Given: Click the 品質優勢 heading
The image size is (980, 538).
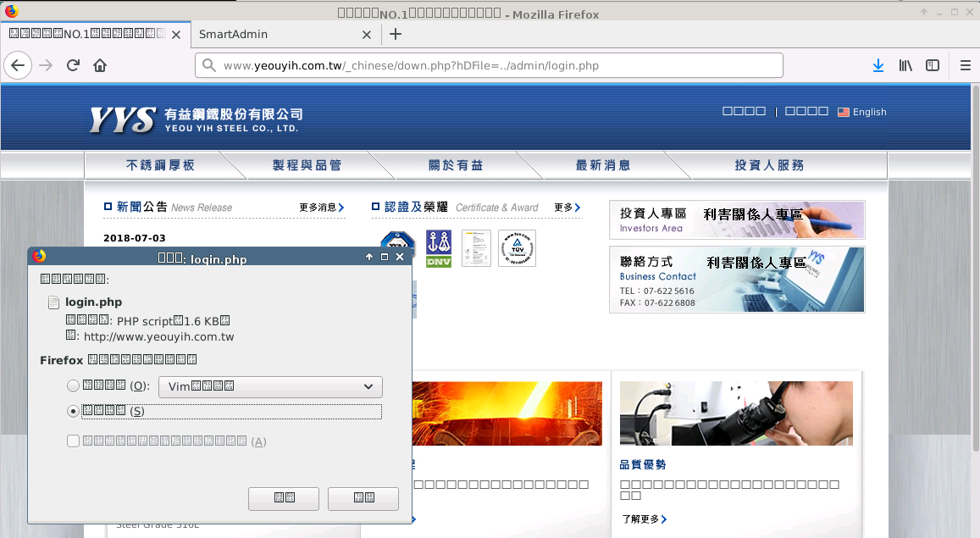Looking at the screenshot, I should 643,465.
